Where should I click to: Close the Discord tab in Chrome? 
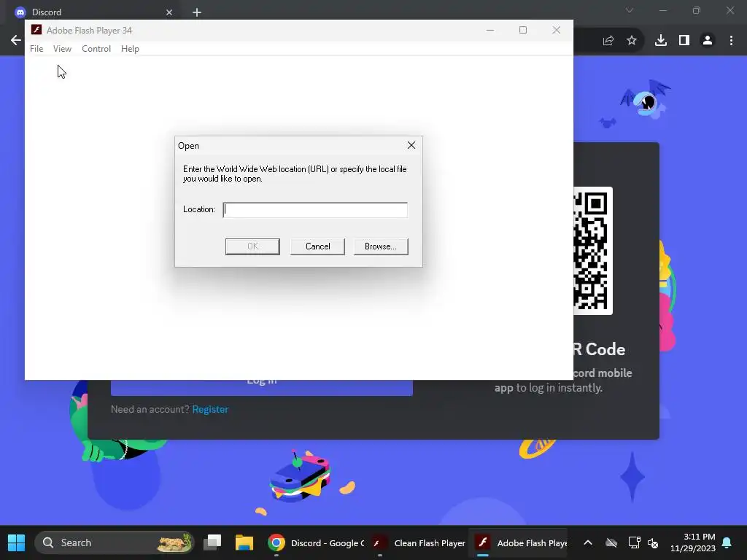[169, 12]
